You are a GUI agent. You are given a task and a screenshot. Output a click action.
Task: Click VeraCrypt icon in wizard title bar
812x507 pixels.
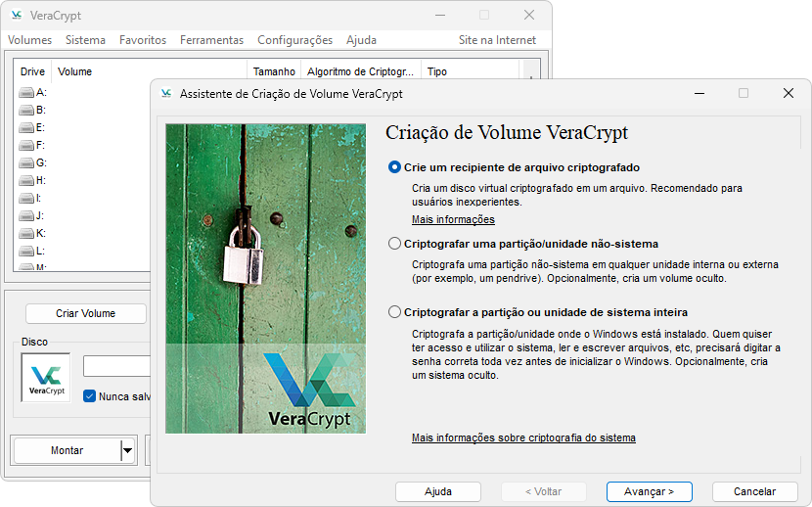166,93
